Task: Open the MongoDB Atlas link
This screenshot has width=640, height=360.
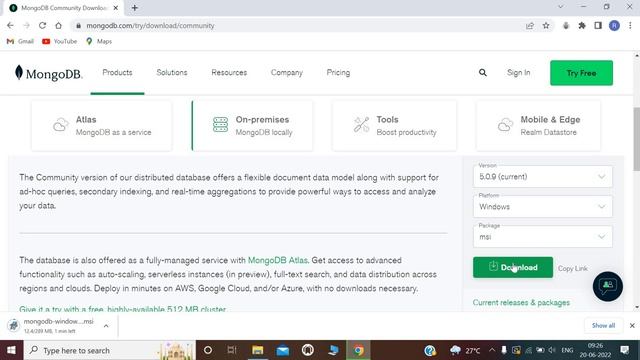Action: coord(278,260)
